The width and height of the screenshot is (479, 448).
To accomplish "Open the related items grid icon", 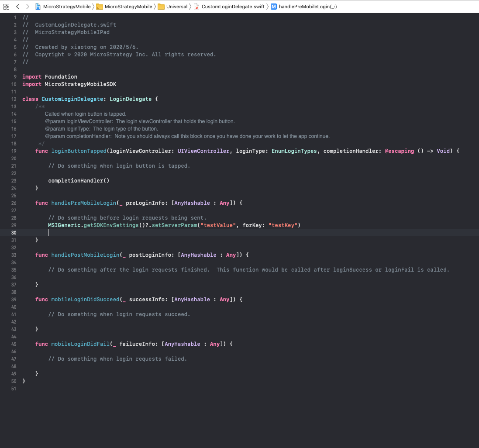I will coord(6,7).
